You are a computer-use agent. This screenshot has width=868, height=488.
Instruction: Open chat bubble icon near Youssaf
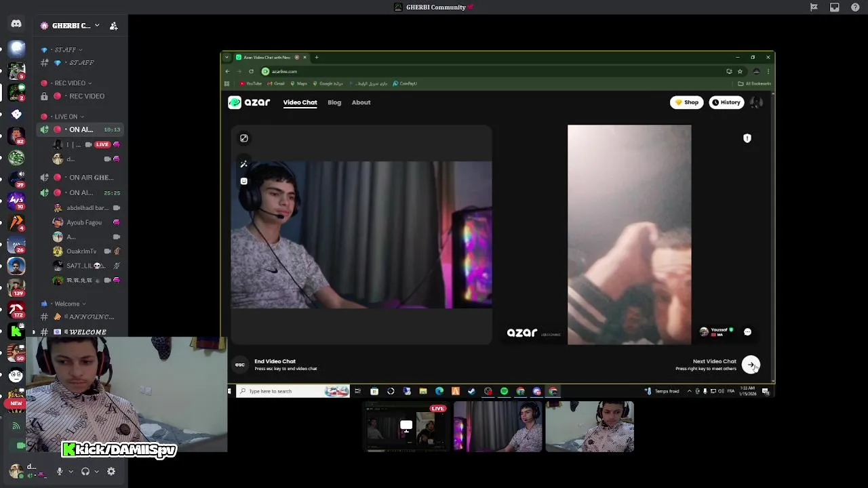click(x=747, y=332)
